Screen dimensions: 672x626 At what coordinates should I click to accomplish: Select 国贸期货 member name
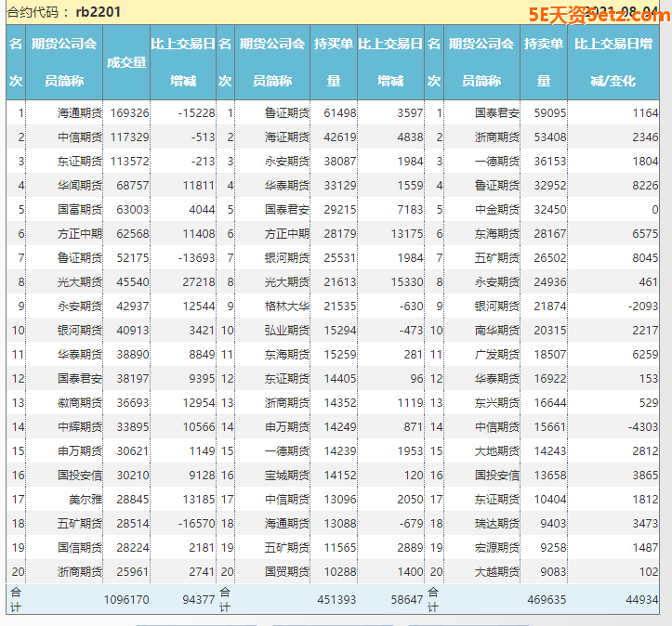tap(286, 571)
